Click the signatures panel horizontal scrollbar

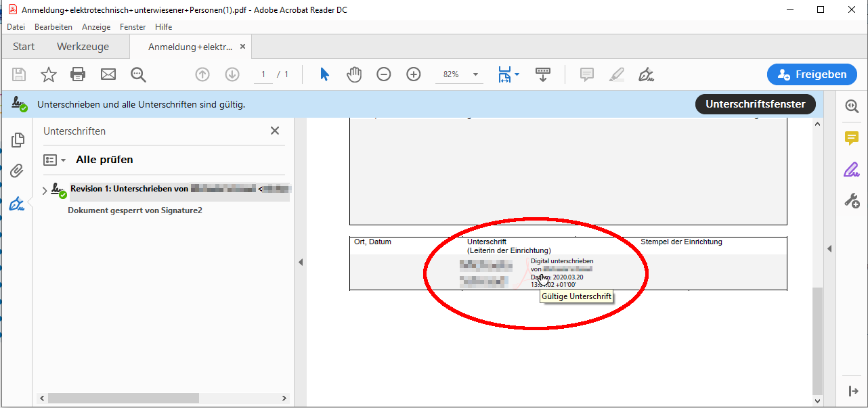123,399
